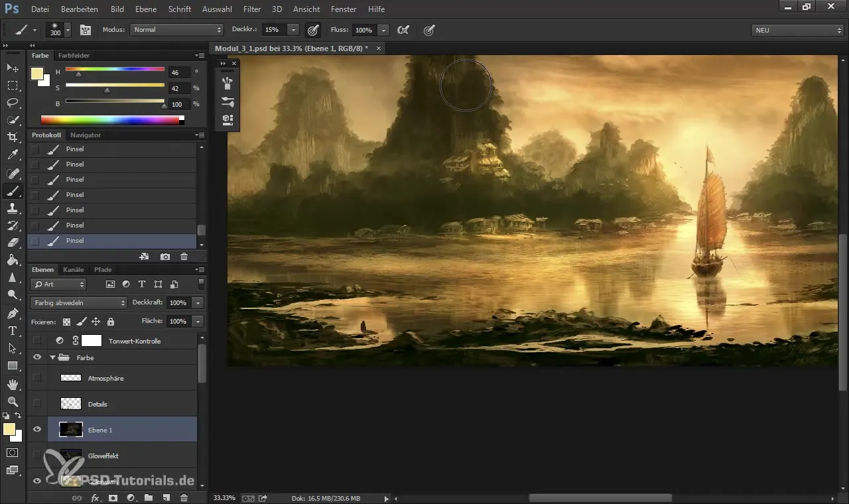Show the Gloweffekt layer
Viewport: 849px width, 504px height.
[37, 456]
